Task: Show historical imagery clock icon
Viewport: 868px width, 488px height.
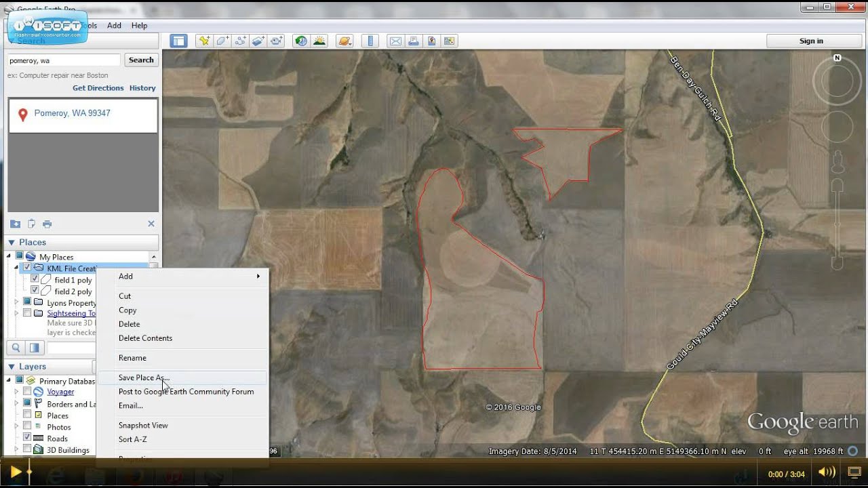Action: click(300, 41)
